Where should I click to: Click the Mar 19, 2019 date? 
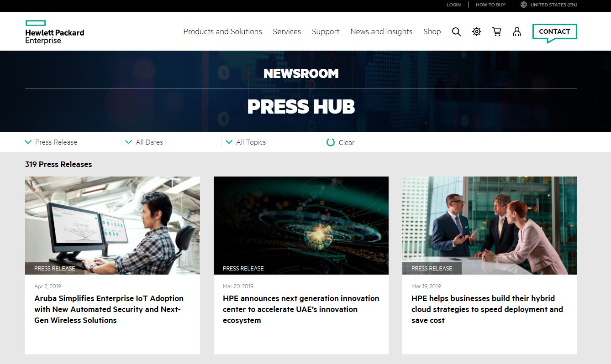(426, 286)
